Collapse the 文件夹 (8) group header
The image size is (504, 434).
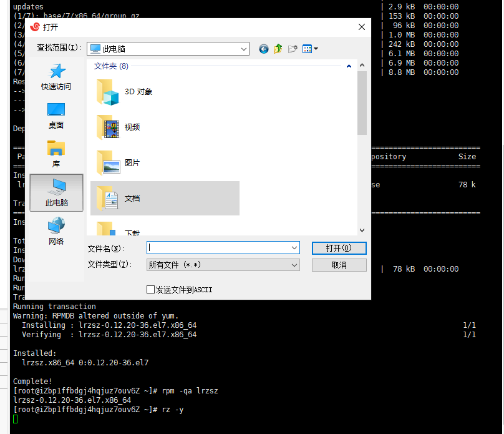349,64
